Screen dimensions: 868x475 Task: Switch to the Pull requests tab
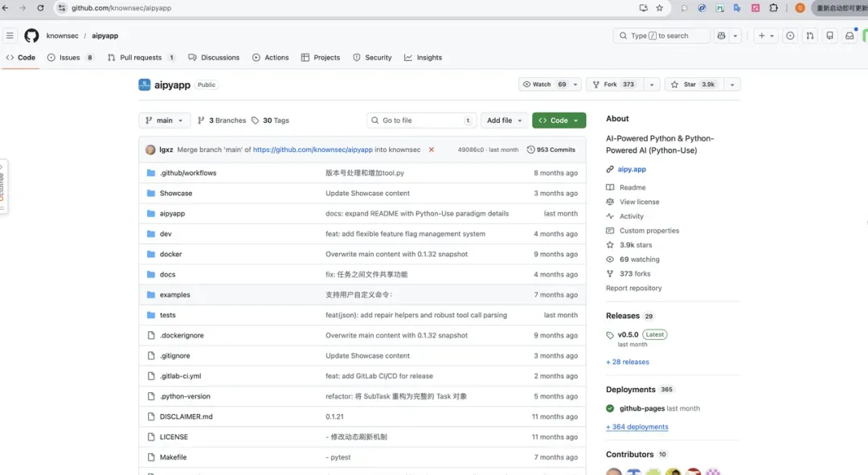141,58
